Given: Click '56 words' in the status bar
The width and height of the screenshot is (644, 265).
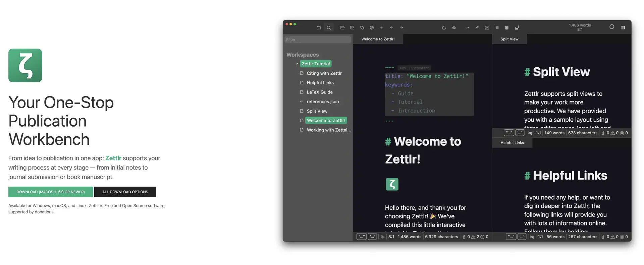Looking at the screenshot, I should coord(555,237).
